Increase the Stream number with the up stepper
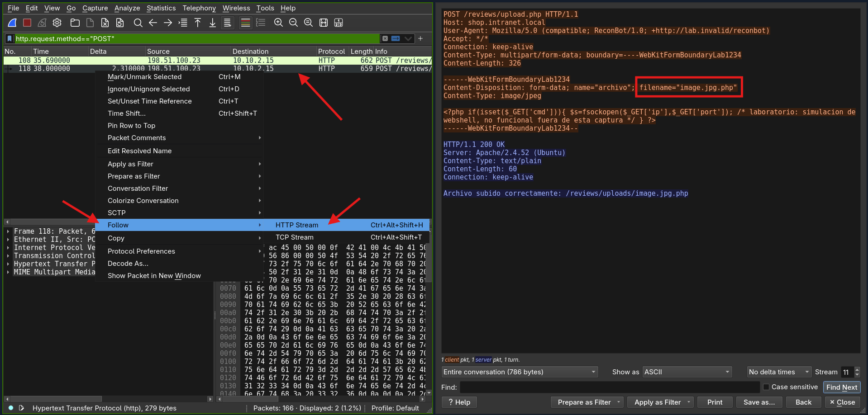The image size is (868, 415). click(x=857, y=370)
